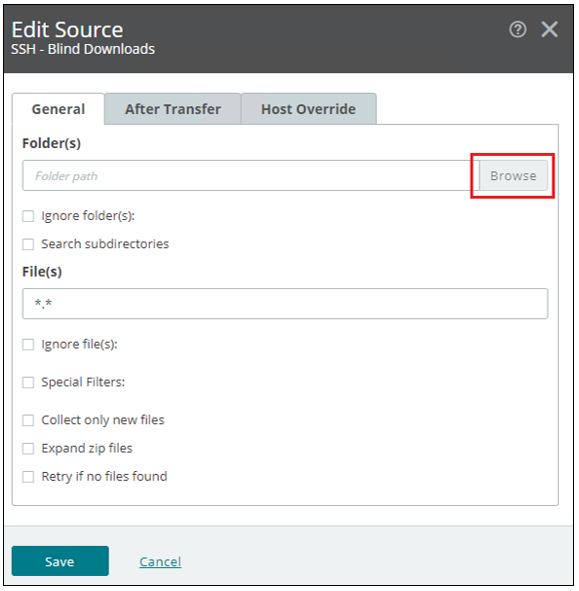Click the Folder path input field
The image size is (579, 591).
[x=251, y=176]
